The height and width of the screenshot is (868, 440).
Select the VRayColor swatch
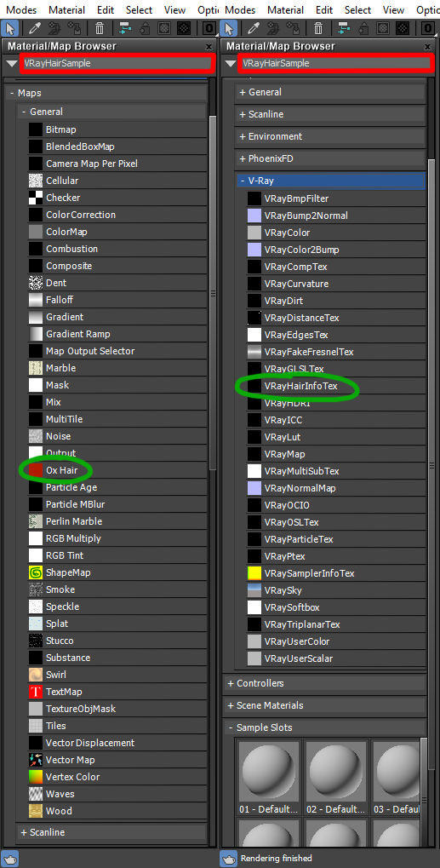pyautogui.click(x=254, y=233)
